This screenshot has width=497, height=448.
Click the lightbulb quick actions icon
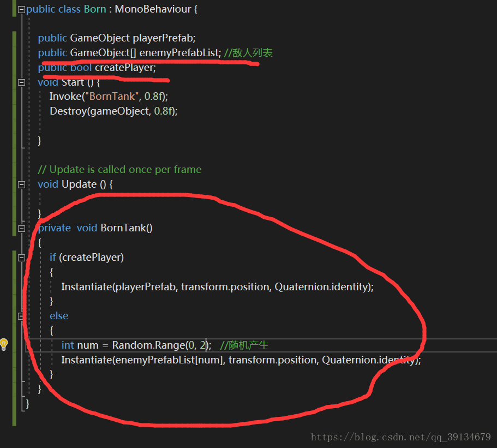4,344
